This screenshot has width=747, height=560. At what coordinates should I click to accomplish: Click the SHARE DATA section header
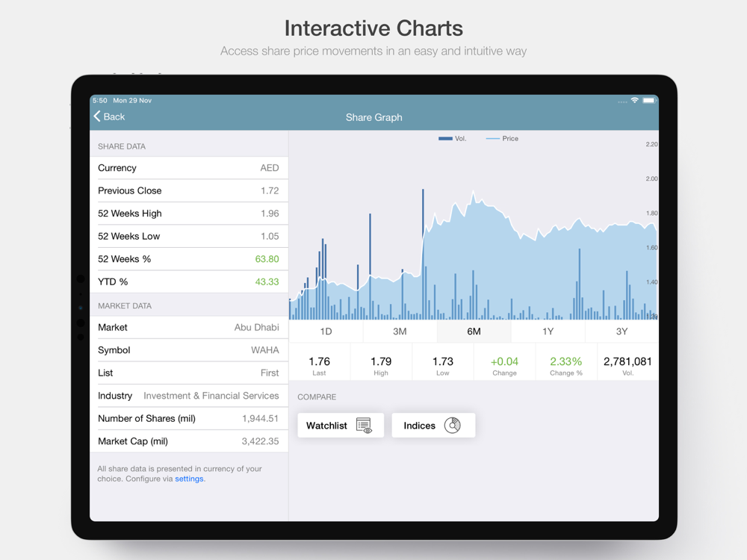coord(122,146)
